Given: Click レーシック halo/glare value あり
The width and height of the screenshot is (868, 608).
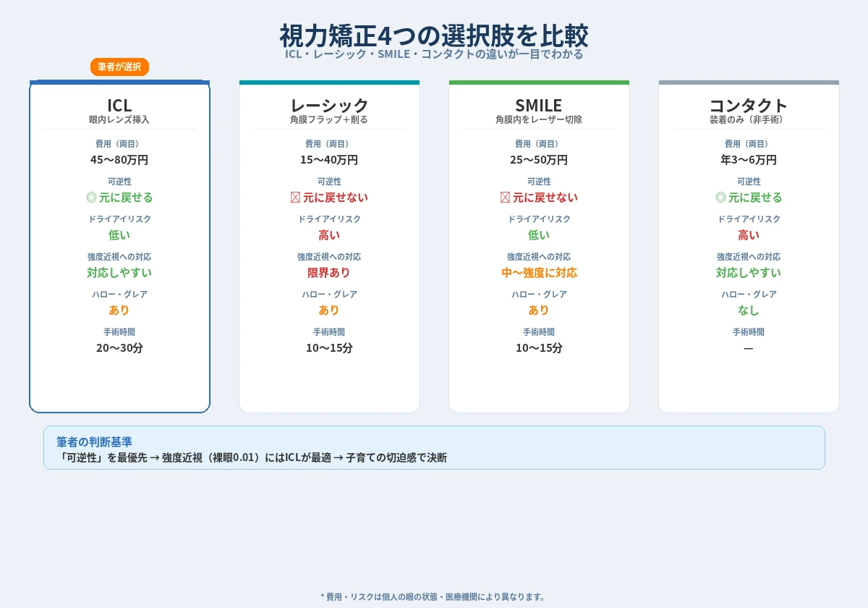Looking at the screenshot, I should coord(329,311).
